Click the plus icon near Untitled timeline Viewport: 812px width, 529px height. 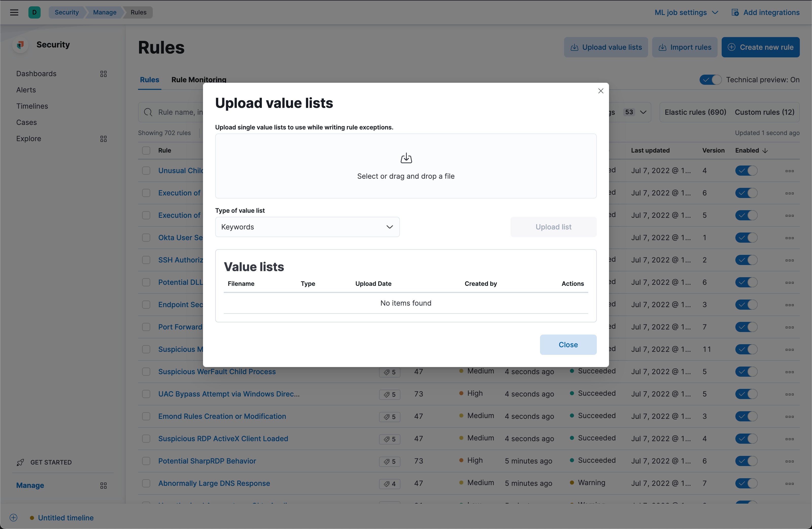13,517
